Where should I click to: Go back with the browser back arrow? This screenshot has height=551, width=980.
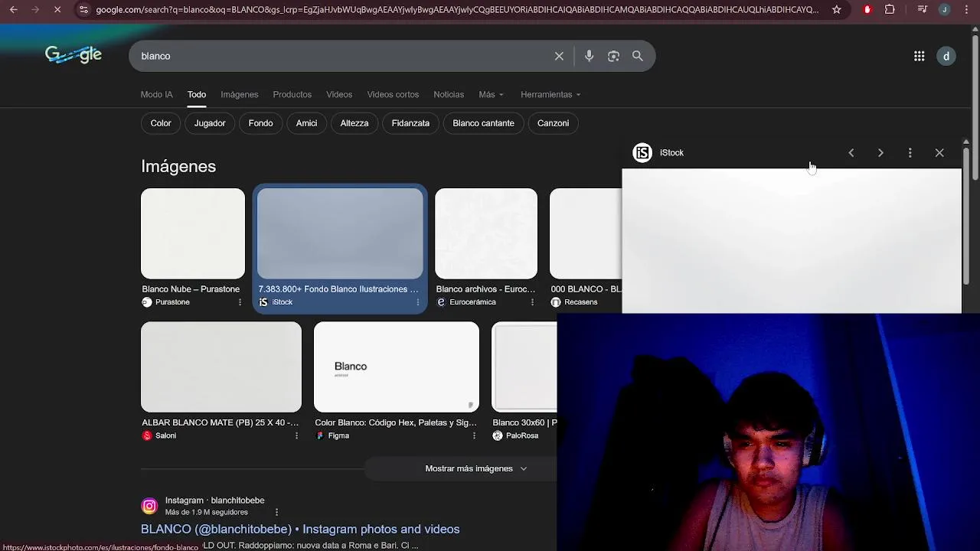click(x=13, y=10)
